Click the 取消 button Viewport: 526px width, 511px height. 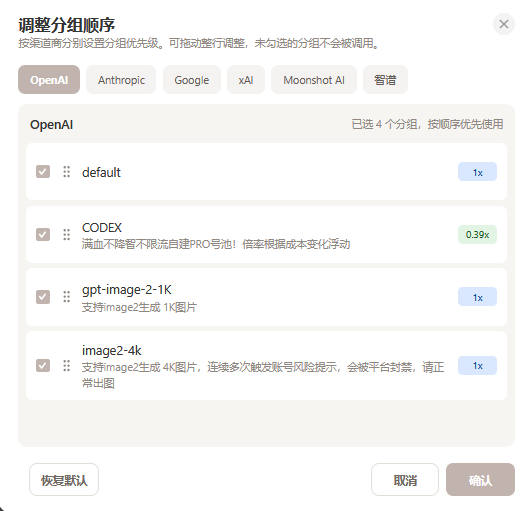tap(405, 480)
